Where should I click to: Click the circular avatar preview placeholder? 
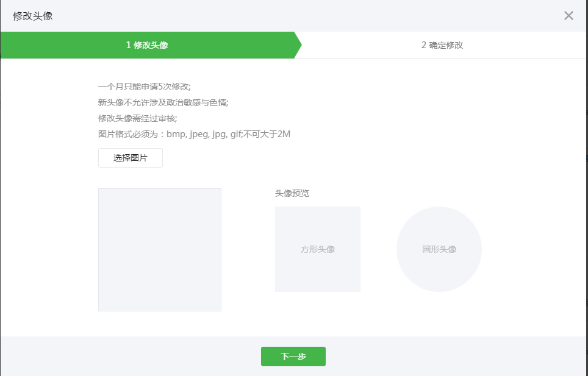[x=439, y=249]
